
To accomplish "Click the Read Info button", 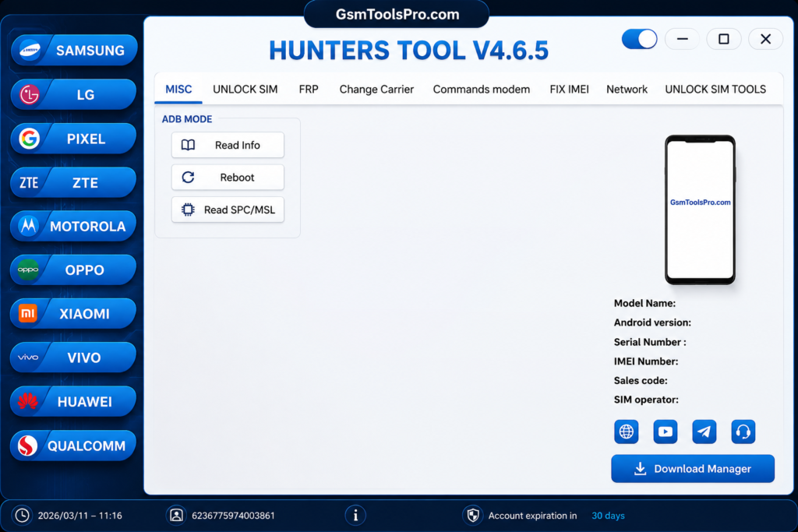I will (228, 145).
